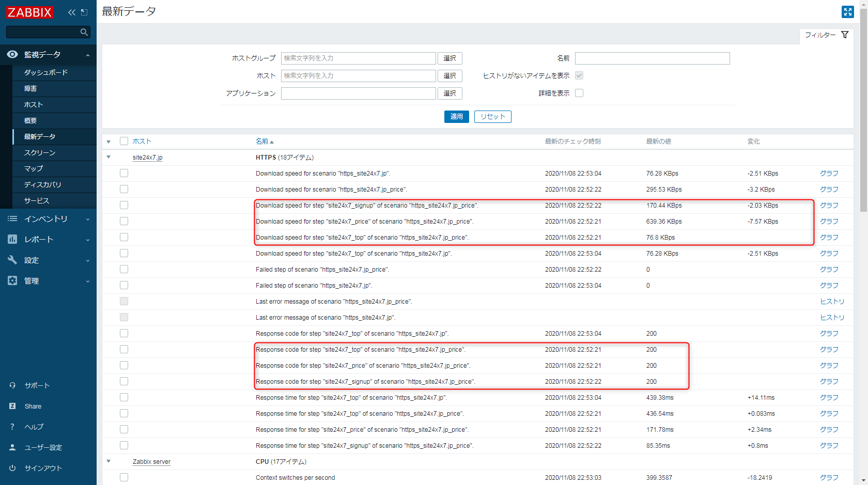Open Zabbix server host link

click(151, 462)
